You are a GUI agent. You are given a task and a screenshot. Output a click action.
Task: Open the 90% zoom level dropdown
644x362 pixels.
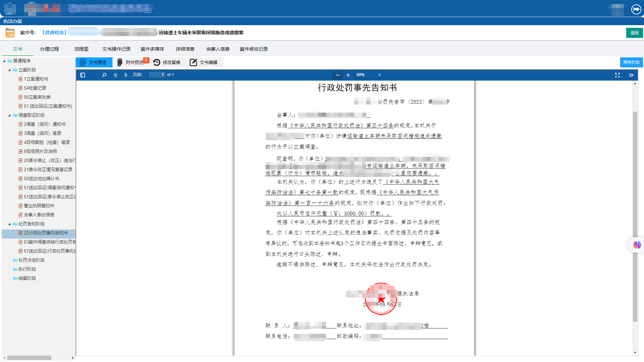368,75
